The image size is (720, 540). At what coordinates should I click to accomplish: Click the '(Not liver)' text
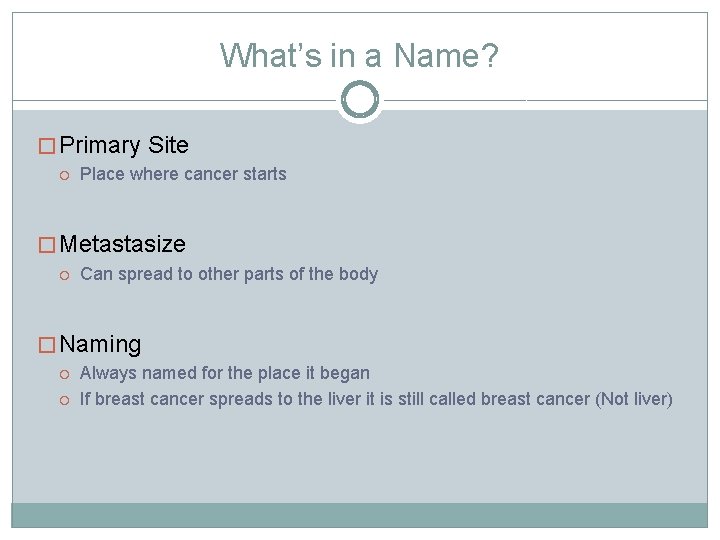tap(634, 399)
